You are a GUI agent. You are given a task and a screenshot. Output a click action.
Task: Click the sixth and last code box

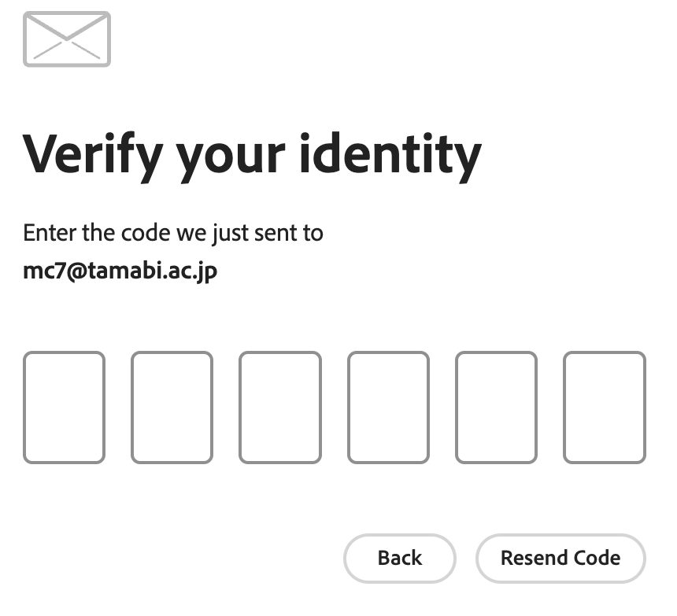[605, 408]
